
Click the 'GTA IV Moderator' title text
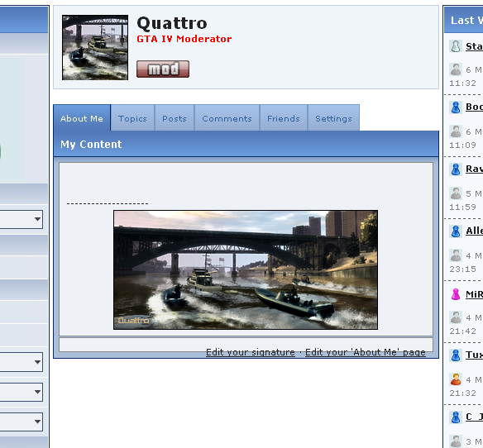184,39
